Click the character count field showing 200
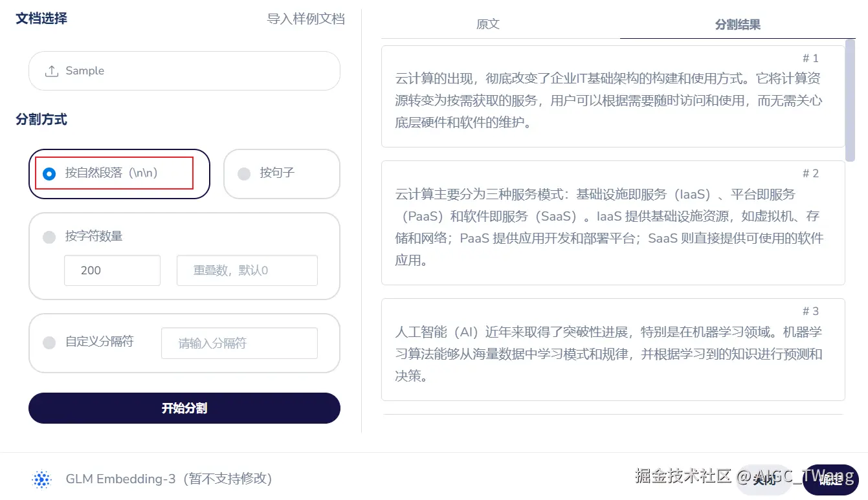Viewport: 868px width, 500px height. click(x=112, y=270)
